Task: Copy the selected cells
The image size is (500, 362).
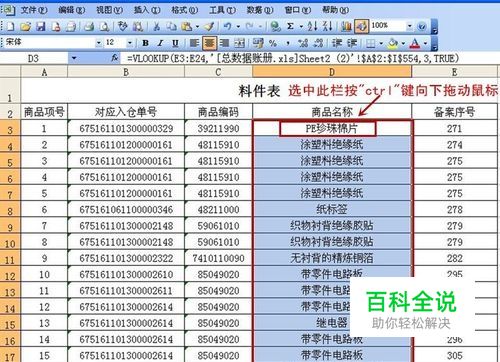Action: pyautogui.click(x=171, y=26)
